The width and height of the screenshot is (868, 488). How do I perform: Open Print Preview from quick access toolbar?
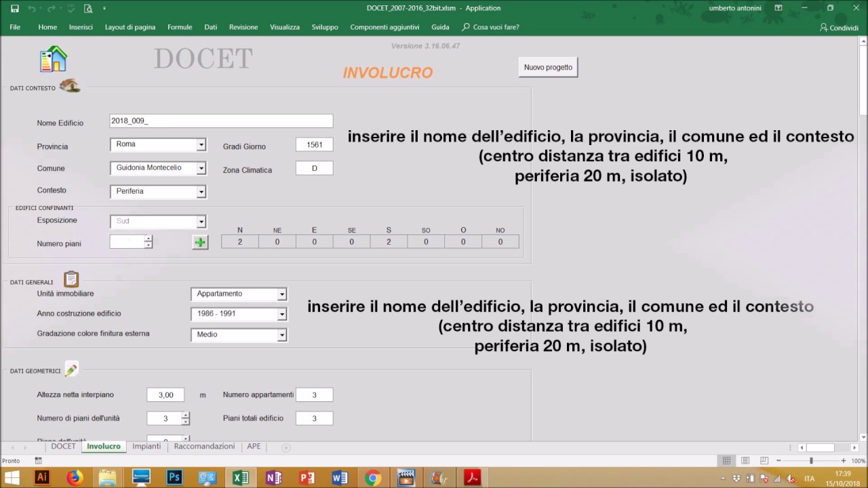88,8
